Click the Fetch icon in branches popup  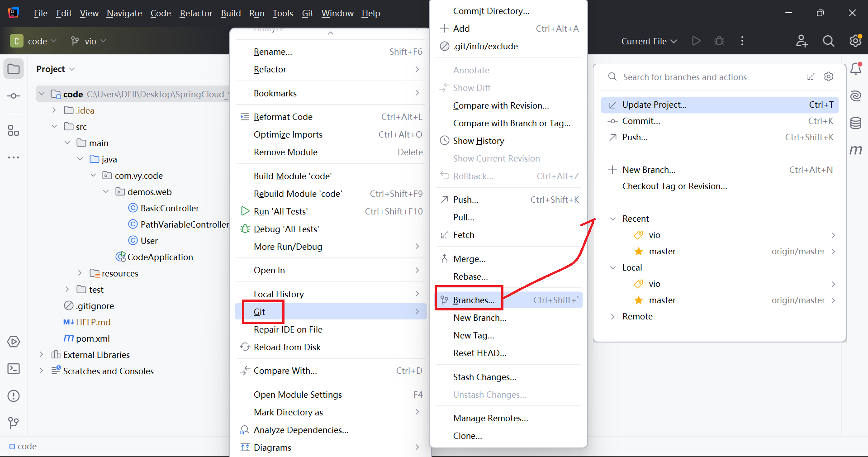click(x=811, y=76)
